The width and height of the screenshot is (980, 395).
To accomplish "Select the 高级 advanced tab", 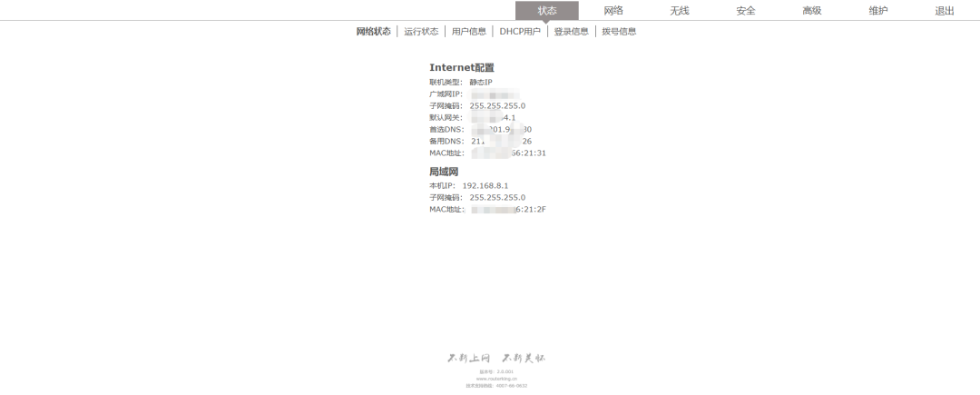I will click(812, 11).
